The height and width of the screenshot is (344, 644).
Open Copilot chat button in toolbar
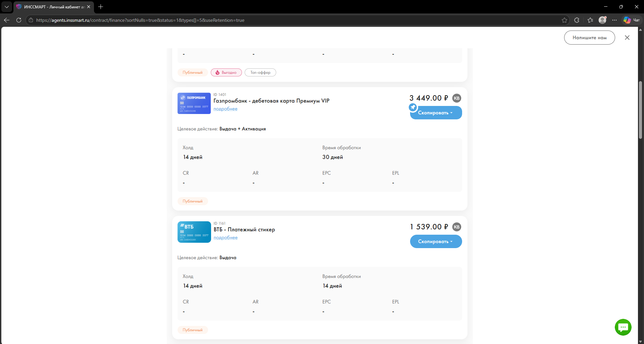point(631,20)
